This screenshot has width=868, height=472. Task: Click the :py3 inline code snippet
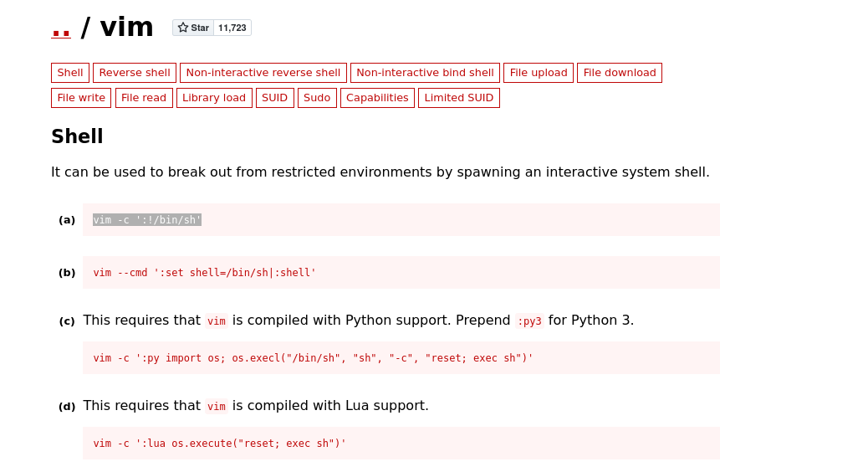click(x=529, y=321)
